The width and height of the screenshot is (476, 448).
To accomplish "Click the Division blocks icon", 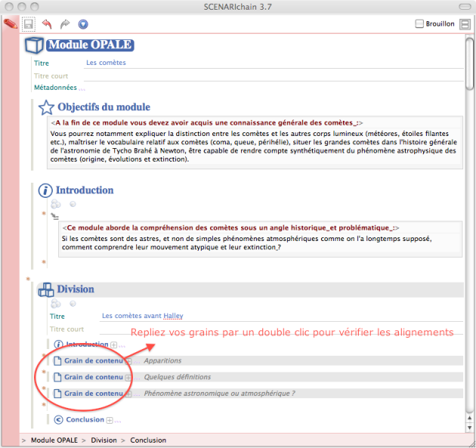I will point(46,289).
